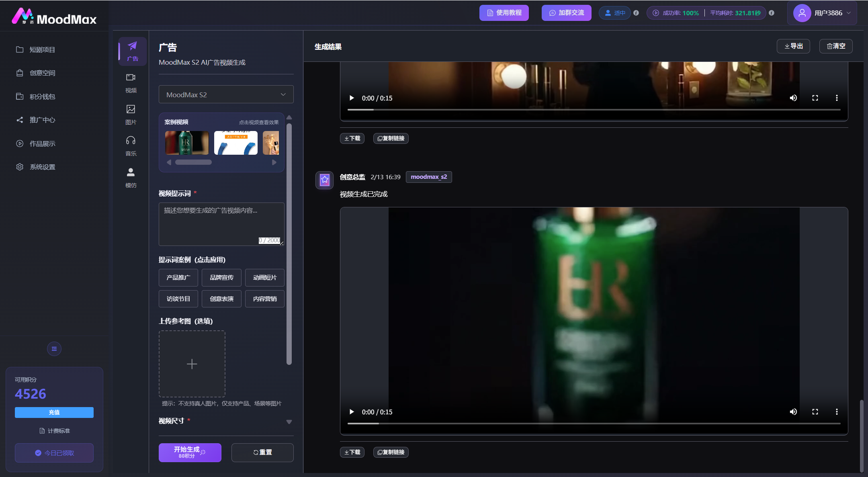
Task: Enter fullscreen on the lower video
Action: 815,412
